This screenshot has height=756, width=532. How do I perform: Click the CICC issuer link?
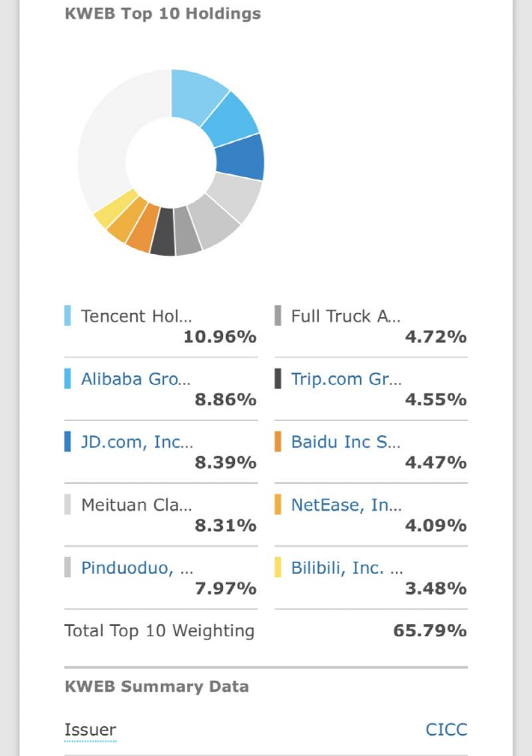446,729
